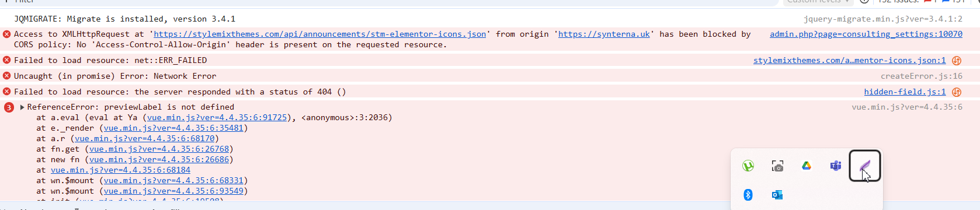The width and height of the screenshot is (980, 210).
Task: Open the uTorrent tray icon
Action: [x=748, y=166]
